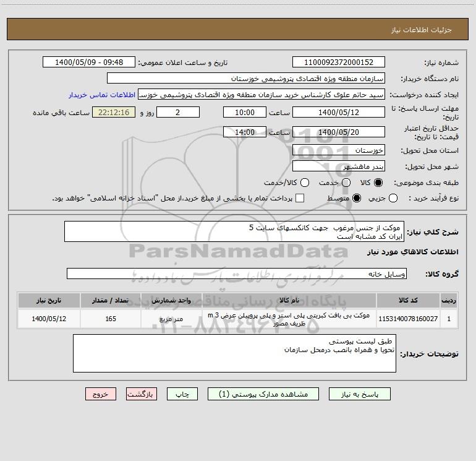Select the کالا radio button
Screen dimensions: 476x461
(378, 183)
